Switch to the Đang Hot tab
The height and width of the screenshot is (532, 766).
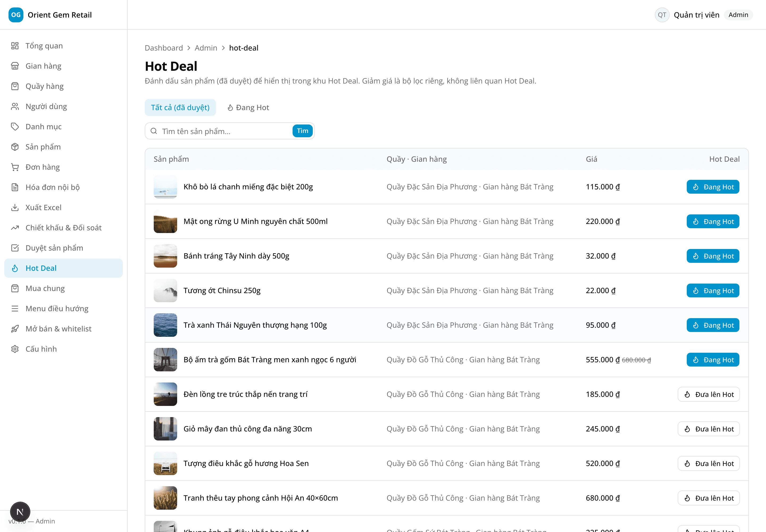pos(248,107)
